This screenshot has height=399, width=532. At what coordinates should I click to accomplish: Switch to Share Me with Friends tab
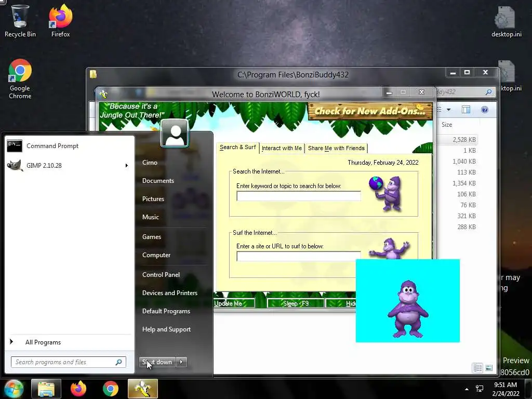[336, 148]
